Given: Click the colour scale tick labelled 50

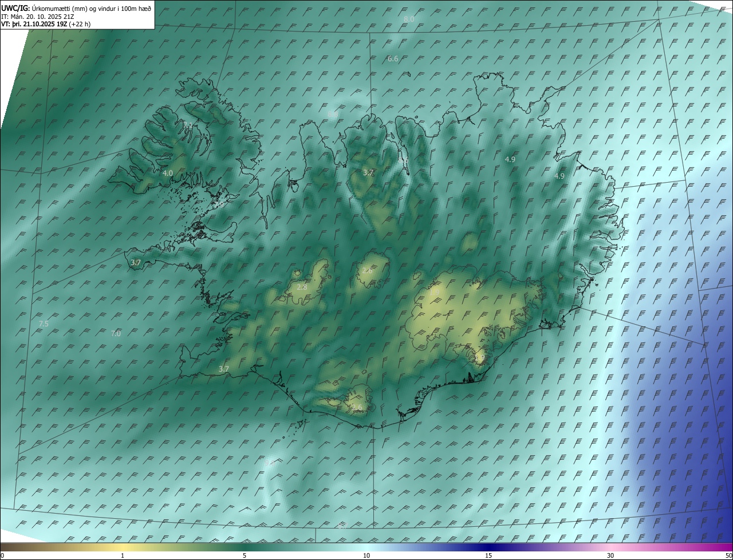Looking at the screenshot, I should [x=728, y=555].
